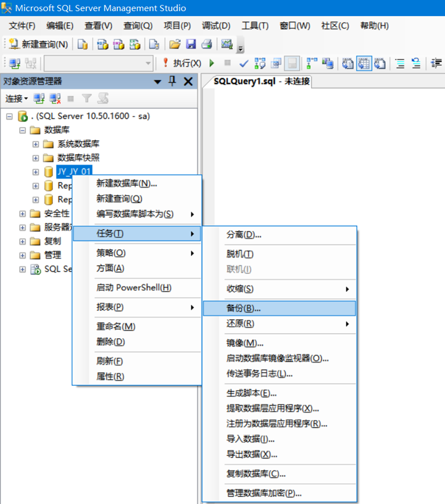Viewport: 445px width, 504px height.
Task: Collapse the 数据库 folder node
Action: click(x=23, y=130)
